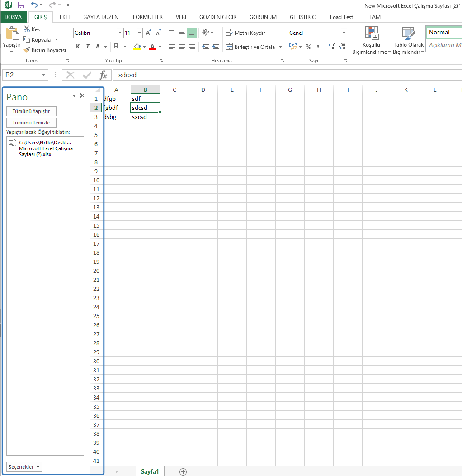Click the text orientation icon

pyautogui.click(x=206, y=33)
